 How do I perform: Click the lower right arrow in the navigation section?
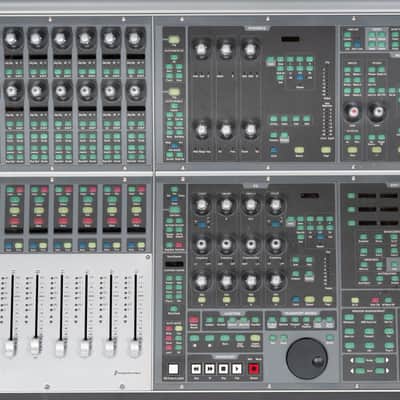click(387, 371)
